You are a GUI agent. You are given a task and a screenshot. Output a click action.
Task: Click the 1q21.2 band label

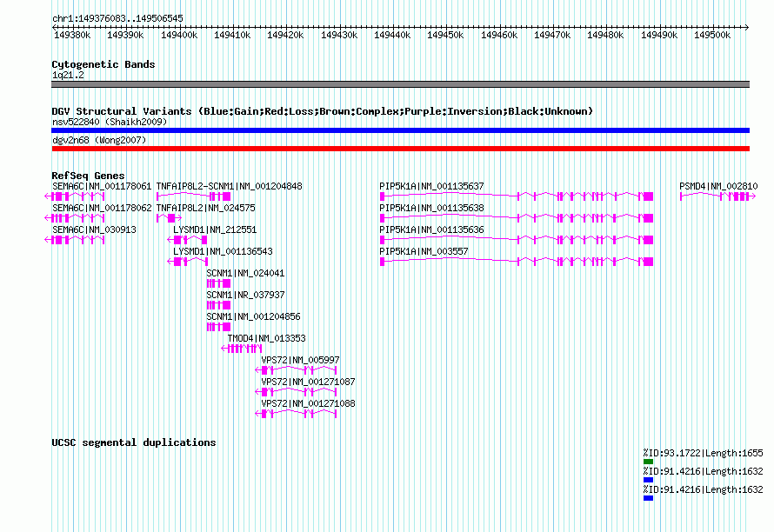68,75
